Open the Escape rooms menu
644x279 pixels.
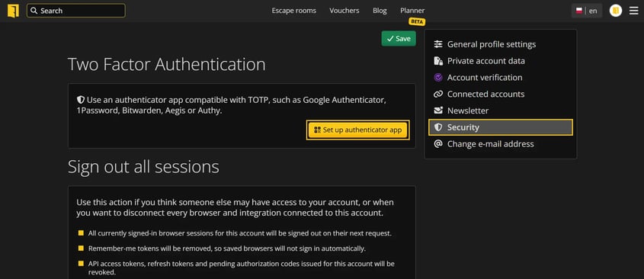click(293, 11)
